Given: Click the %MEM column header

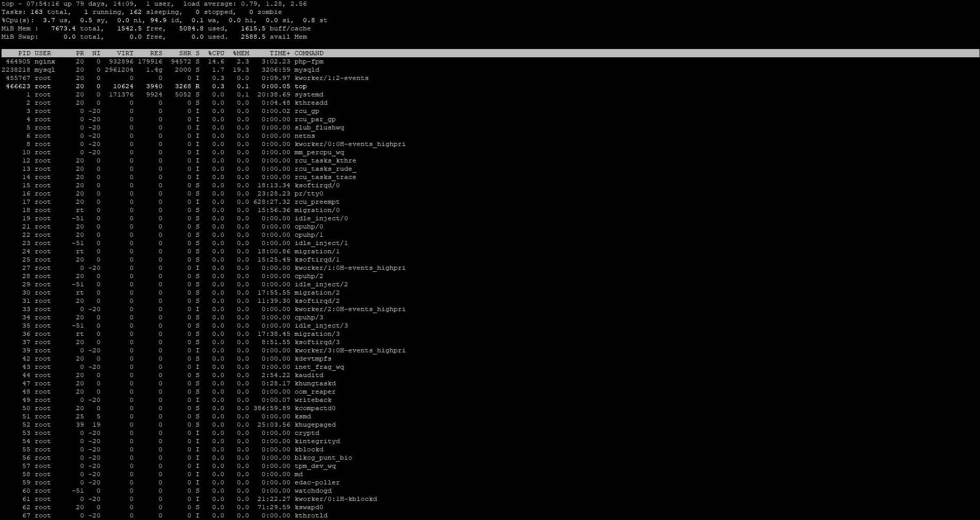Looking at the screenshot, I should 241,53.
